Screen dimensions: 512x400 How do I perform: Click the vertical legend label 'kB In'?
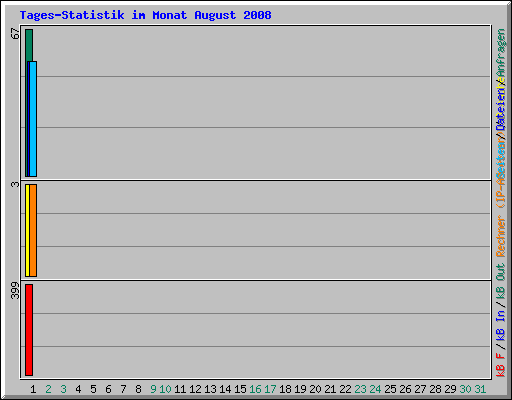tap(501, 326)
